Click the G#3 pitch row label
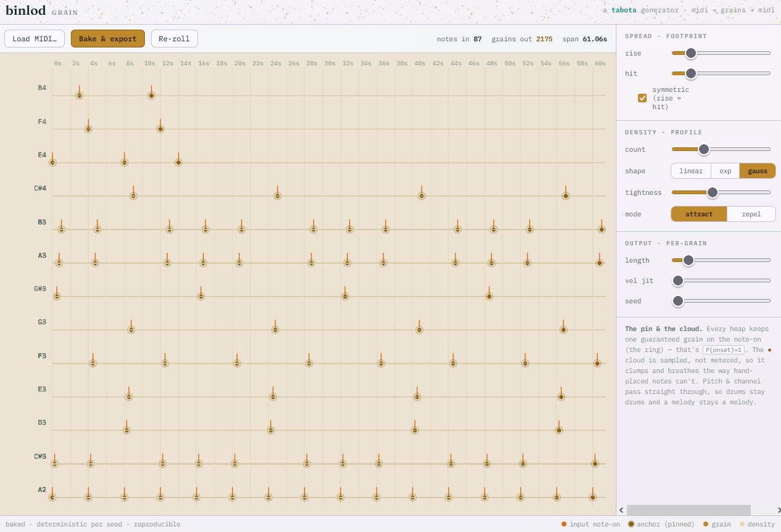The width and height of the screenshot is (781, 532). click(40, 289)
